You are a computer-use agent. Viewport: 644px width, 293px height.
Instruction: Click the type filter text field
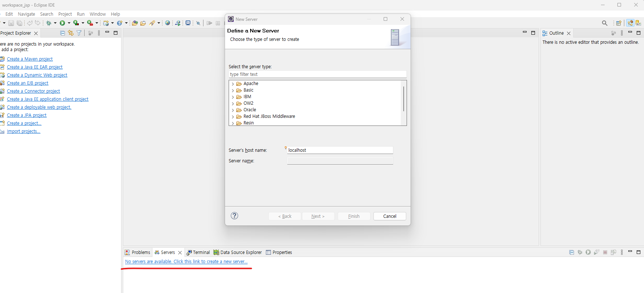(318, 74)
